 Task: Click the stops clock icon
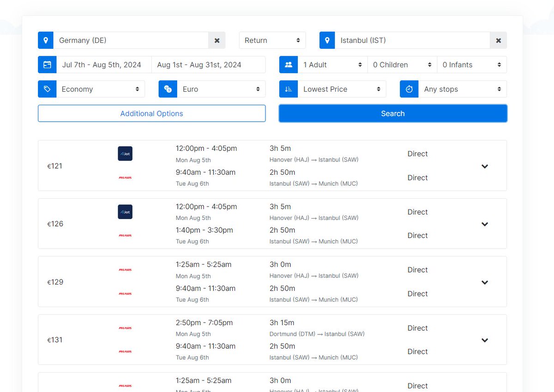pyautogui.click(x=409, y=89)
